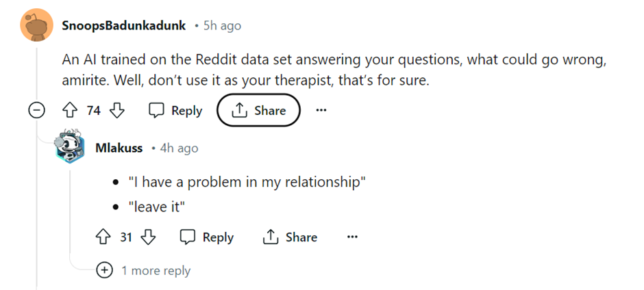
Task: Click the 4h ago timestamp
Action: (x=179, y=148)
